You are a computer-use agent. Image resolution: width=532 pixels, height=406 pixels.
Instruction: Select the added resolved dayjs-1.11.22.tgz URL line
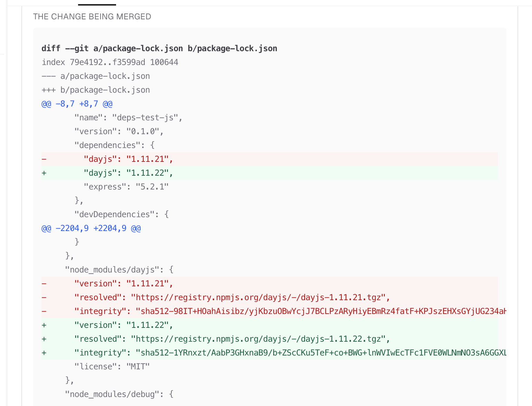269,339
